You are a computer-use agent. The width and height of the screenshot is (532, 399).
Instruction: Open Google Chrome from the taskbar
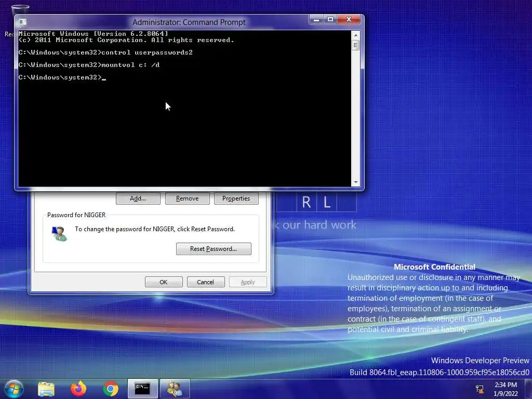pyautogui.click(x=111, y=389)
